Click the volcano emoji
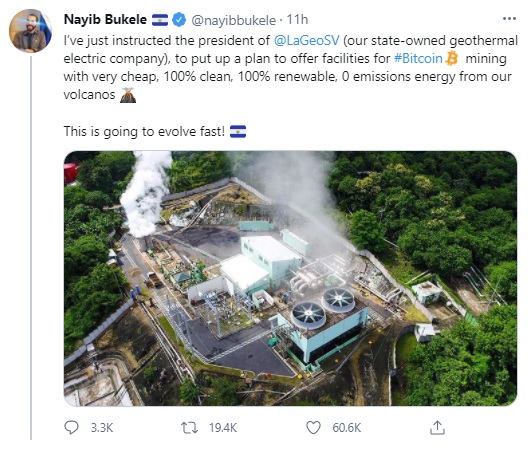528x452 pixels. 128,95
